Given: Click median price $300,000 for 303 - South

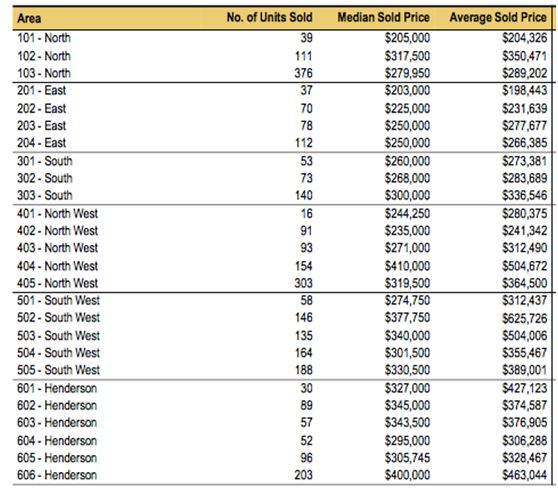Looking at the screenshot, I should pyautogui.click(x=407, y=195).
